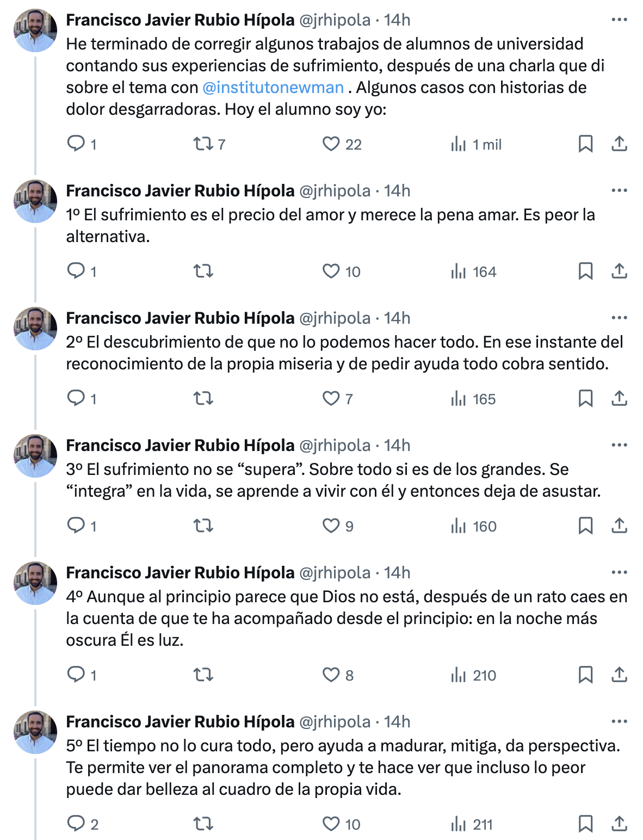Bookmark the first tweet mentioning @institutonewman
This screenshot has height=840, width=643.
click(585, 144)
